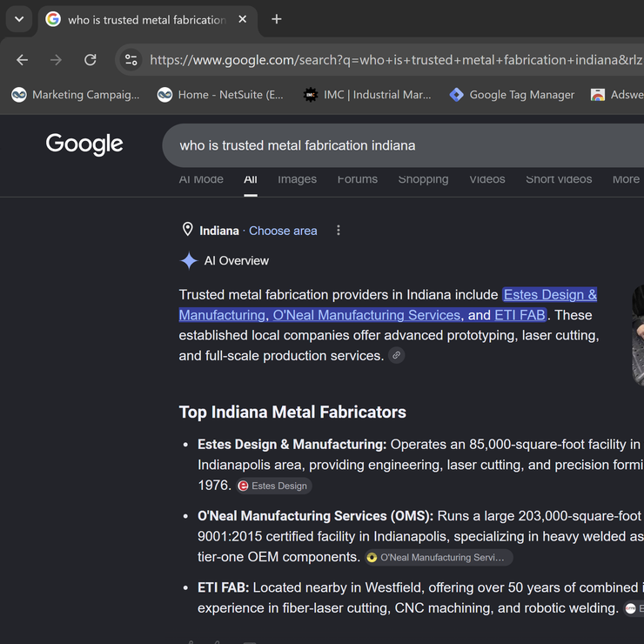Click the O'Neal Manufacturing Services (OMS) bullet title
This screenshot has height=644, width=644.
[315, 516]
